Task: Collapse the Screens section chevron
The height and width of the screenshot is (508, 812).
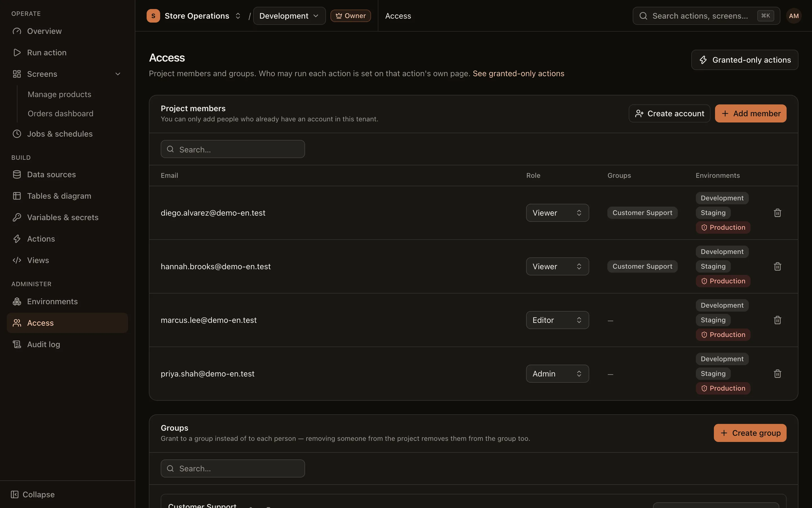Action: 118,74
